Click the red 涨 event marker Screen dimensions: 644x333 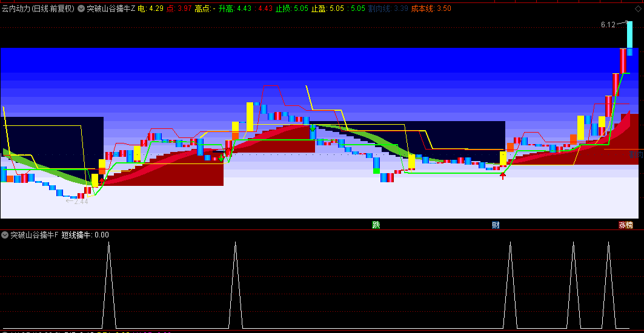622,225
